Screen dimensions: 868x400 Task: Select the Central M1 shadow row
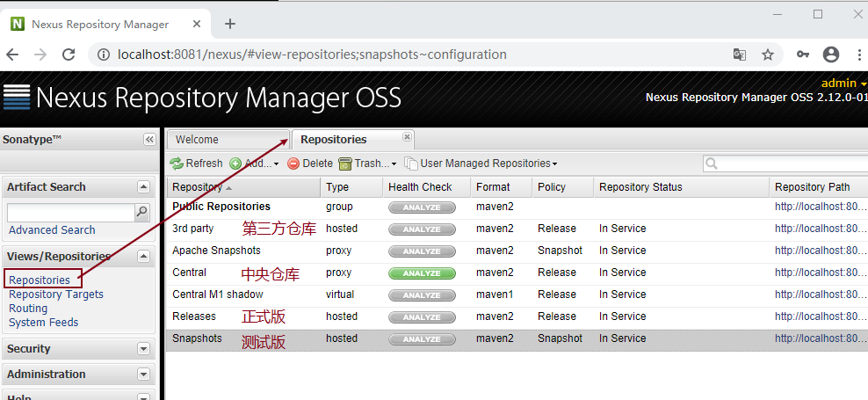click(517, 295)
